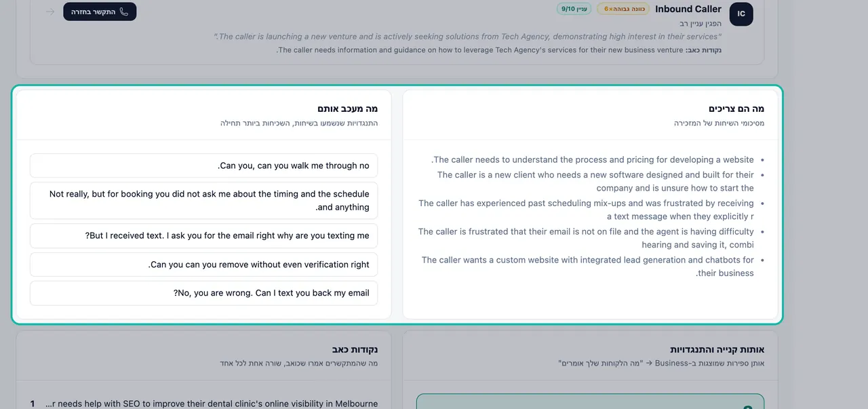The image size is (868, 409).
Task: Click the התקשר בחזרה call-back button
Action: 100,12
